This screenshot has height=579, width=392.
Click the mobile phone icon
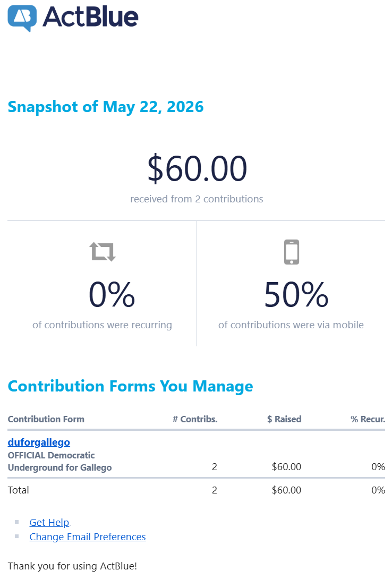pos(291,252)
